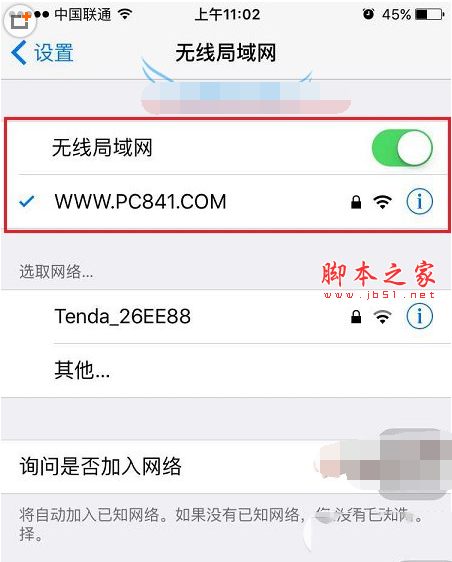Tap the 询问是否加入网络 row
Image resolution: width=452 pixels, height=562 pixels.
click(x=226, y=467)
